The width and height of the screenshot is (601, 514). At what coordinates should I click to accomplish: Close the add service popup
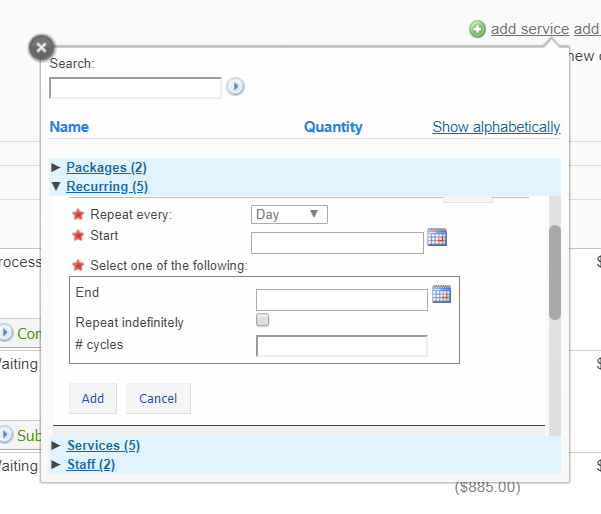click(x=40, y=47)
